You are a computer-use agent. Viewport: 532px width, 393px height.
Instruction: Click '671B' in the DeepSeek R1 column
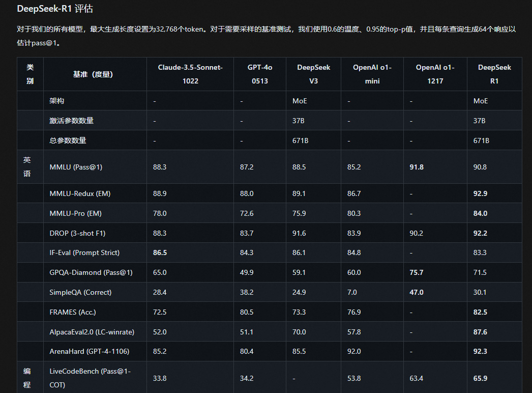[x=481, y=141]
